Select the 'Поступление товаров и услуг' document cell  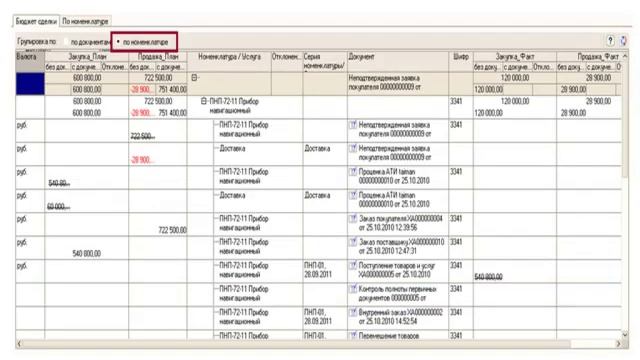click(398, 271)
